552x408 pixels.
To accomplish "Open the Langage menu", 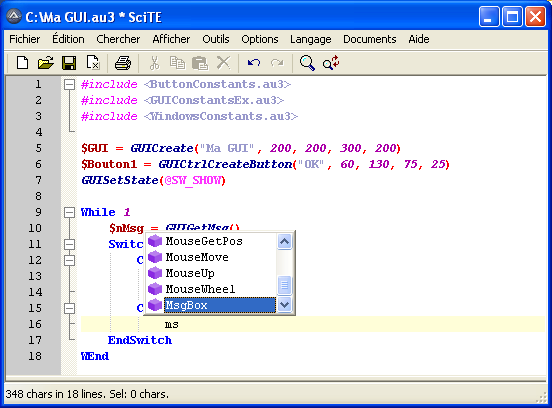I will [x=310, y=39].
